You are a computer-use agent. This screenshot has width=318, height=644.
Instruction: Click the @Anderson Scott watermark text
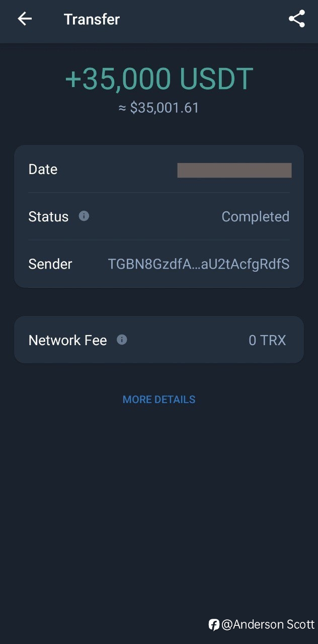[268, 625]
